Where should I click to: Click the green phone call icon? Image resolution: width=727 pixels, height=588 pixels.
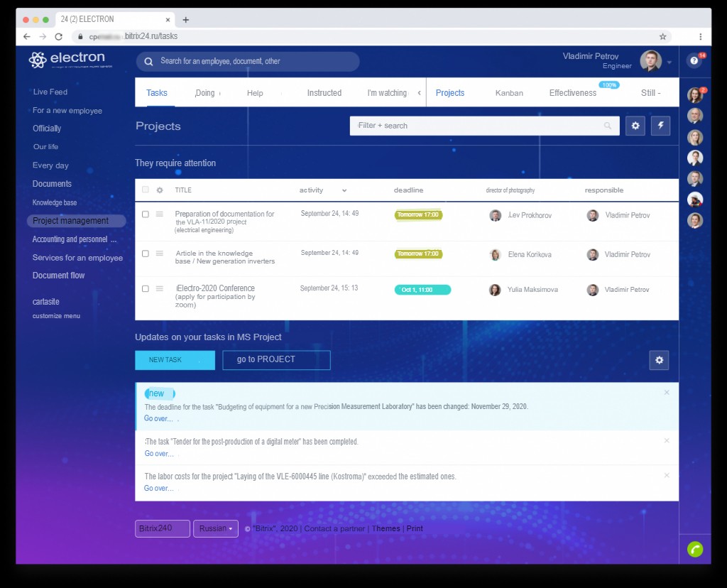(694, 550)
